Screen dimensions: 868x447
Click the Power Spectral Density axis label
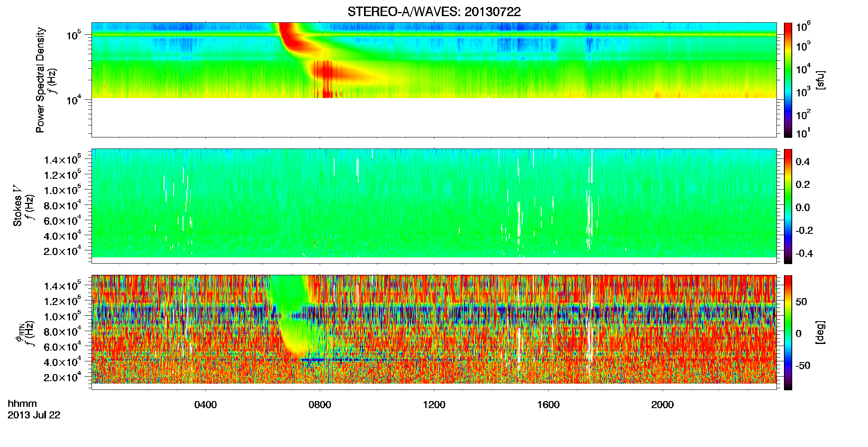tap(40, 80)
